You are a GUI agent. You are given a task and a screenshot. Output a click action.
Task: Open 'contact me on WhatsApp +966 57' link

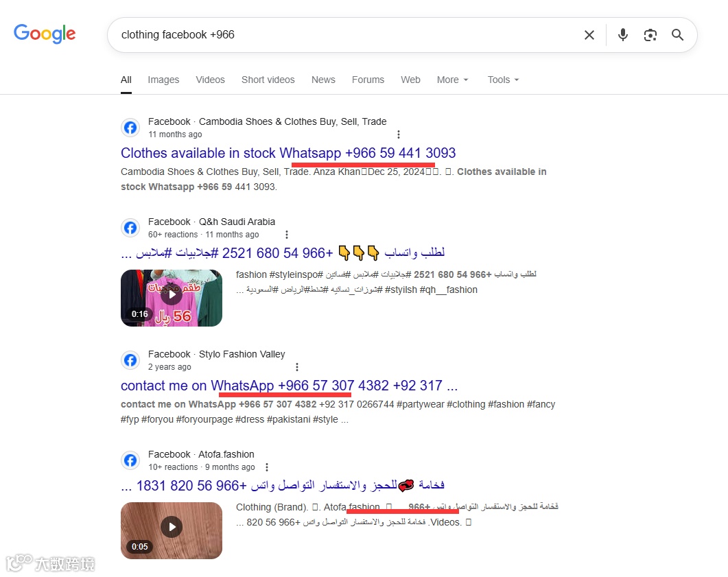pos(290,386)
